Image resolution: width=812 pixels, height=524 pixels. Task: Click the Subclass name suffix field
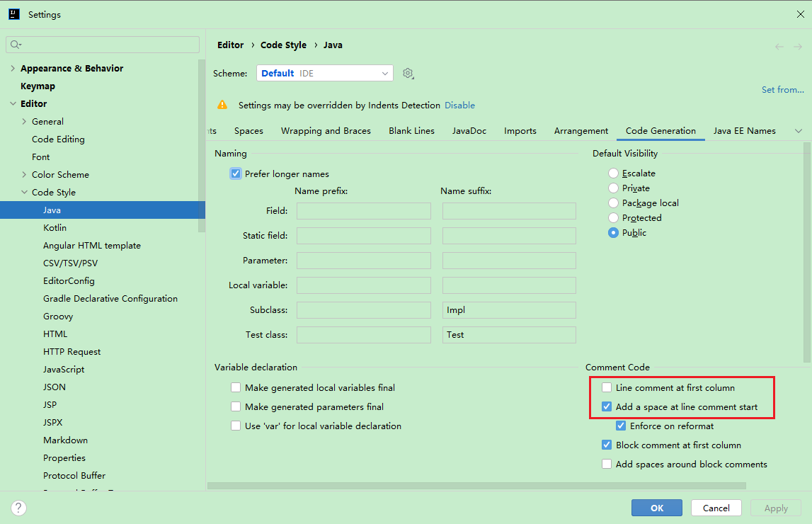[509, 310]
